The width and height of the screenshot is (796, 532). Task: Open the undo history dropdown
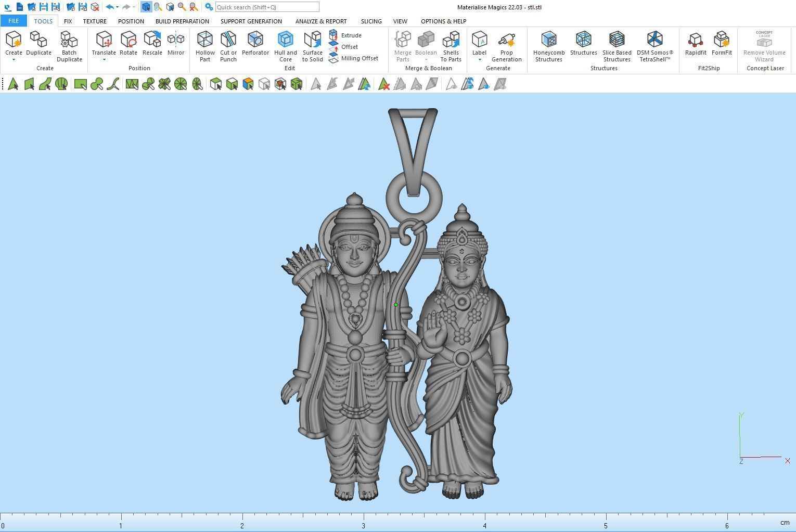(x=117, y=7)
